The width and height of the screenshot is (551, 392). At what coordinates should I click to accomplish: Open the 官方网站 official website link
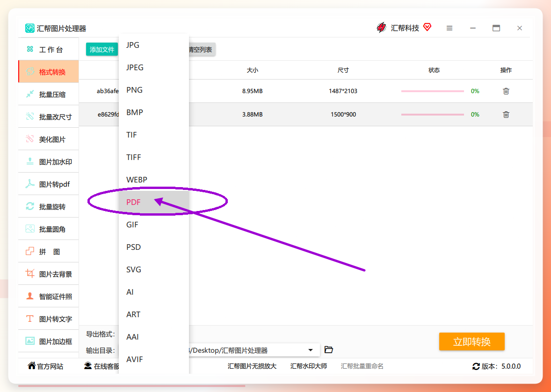tap(46, 366)
